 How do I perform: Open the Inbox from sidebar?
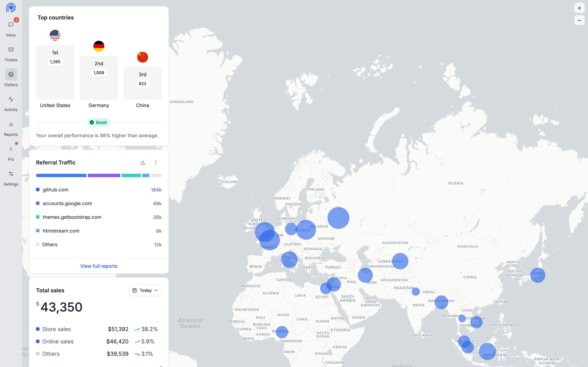tap(11, 25)
